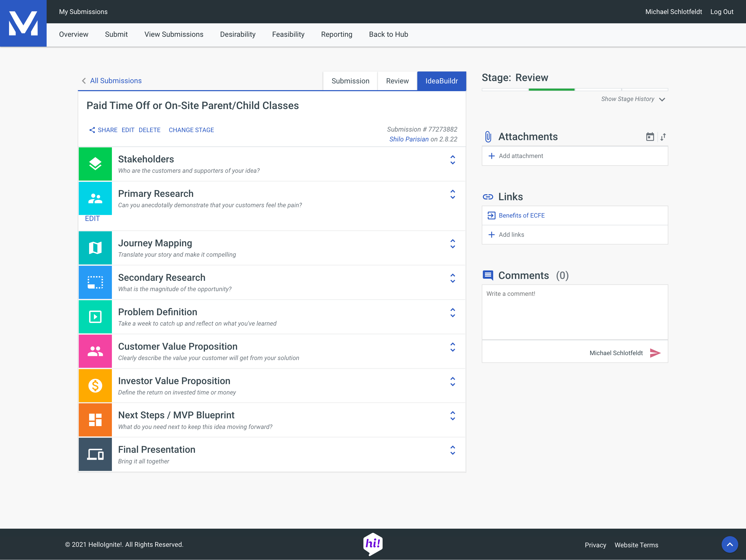The height and width of the screenshot is (560, 746).
Task: Click the Journey Mapping map icon
Action: [x=95, y=248]
